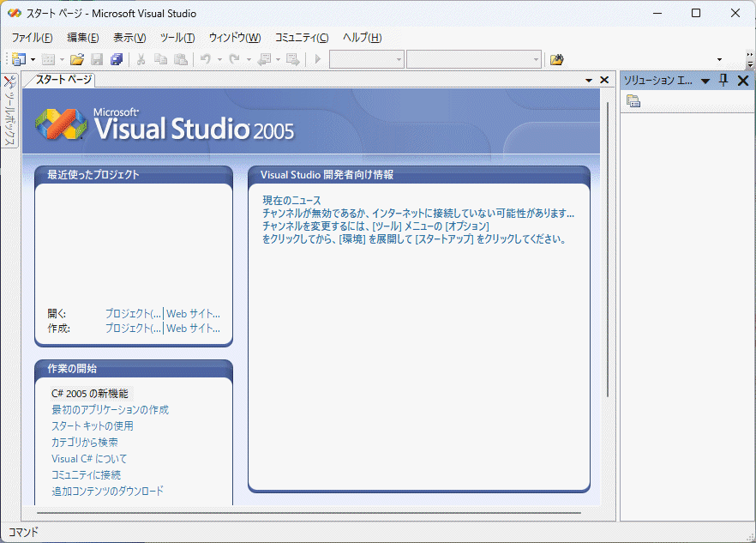Click the Open File folder icon
The image size is (756, 543).
click(77, 59)
